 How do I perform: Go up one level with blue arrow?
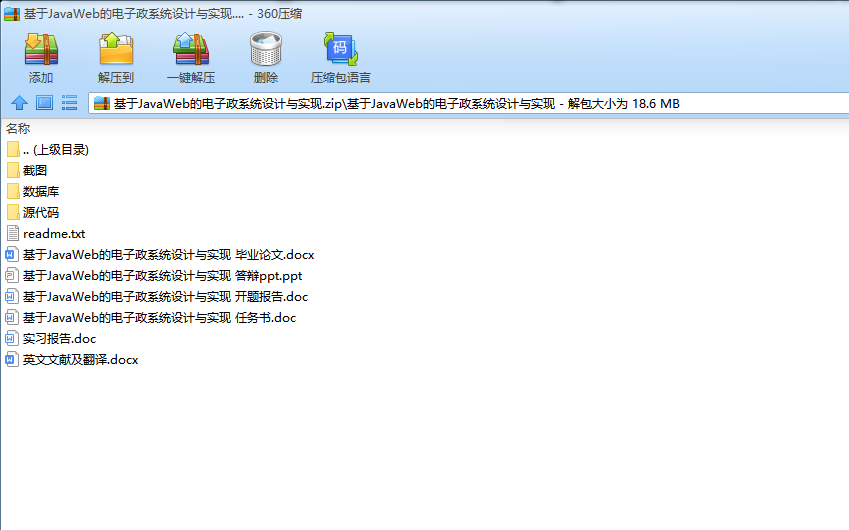click(19, 103)
